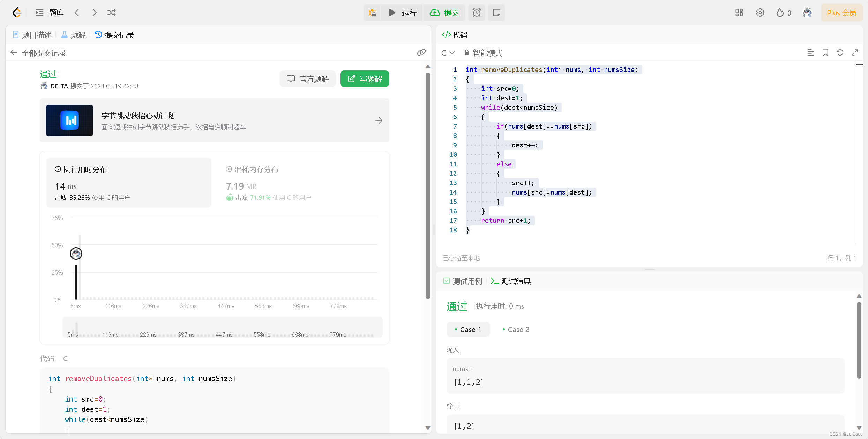
Task: Switch to the 提交记录 tab
Action: pyautogui.click(x=114, y=35)
